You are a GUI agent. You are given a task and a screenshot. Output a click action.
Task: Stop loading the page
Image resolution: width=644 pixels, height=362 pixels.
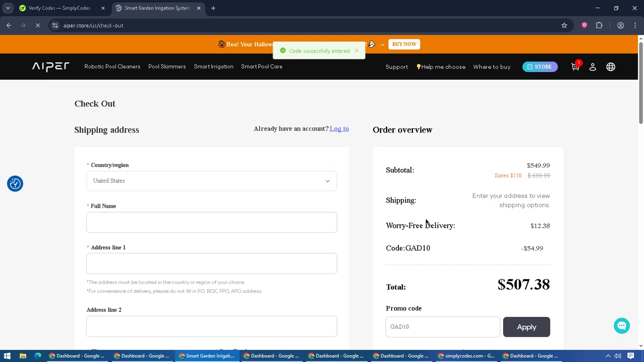(x=38, y=25)
